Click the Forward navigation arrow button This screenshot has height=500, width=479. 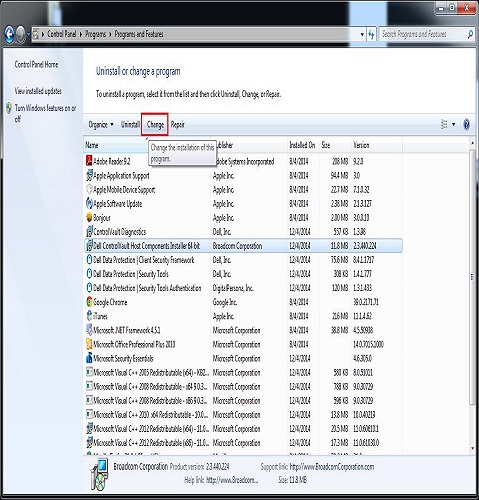[21, 34]
